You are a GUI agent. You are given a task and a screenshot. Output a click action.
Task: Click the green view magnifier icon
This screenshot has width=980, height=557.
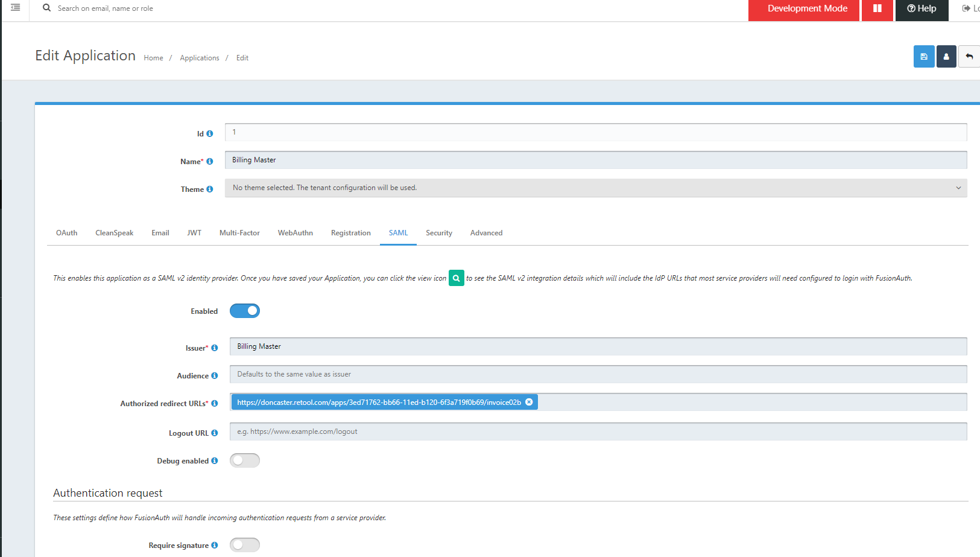[456, 278]
